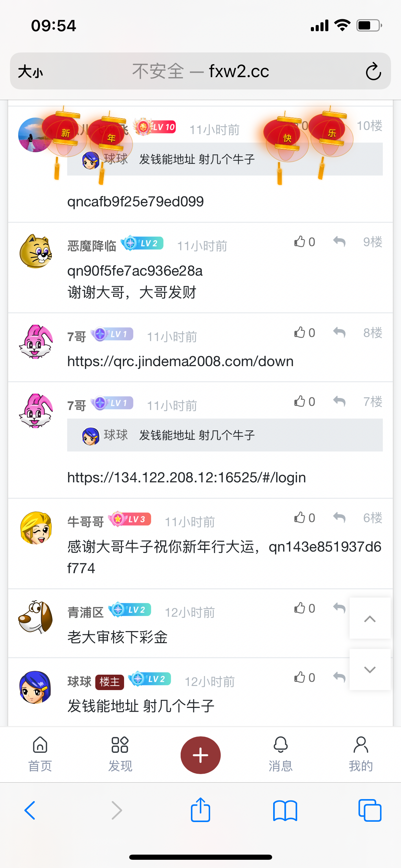The width and height of the screenshot is (401, 868).
Task: Open the 大小 text size menu
Action: 31,72
